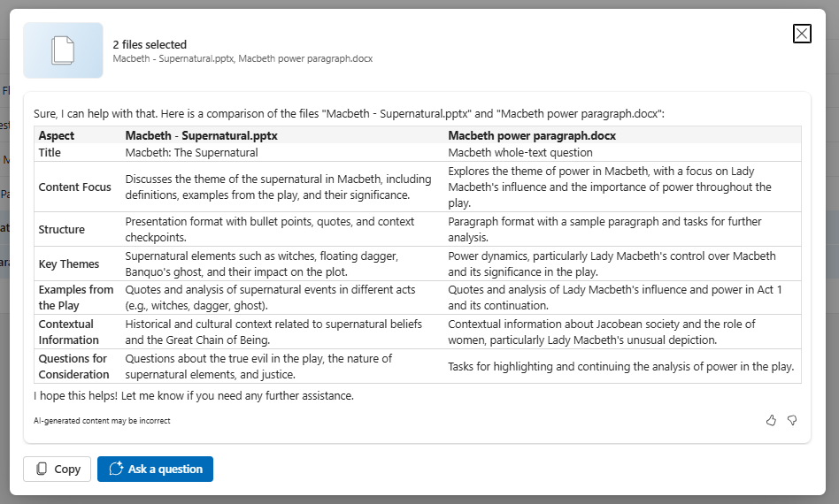Click the "Questions for Consideration" row label
This screenshot has height=504, width=839.
pyautogui.click(x=73, y=367)
